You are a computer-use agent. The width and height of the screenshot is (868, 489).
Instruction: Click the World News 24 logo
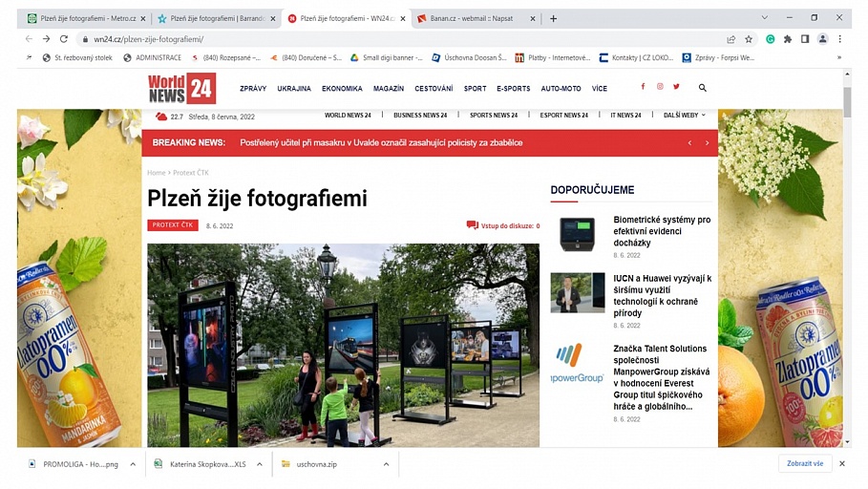click(181, 89)
